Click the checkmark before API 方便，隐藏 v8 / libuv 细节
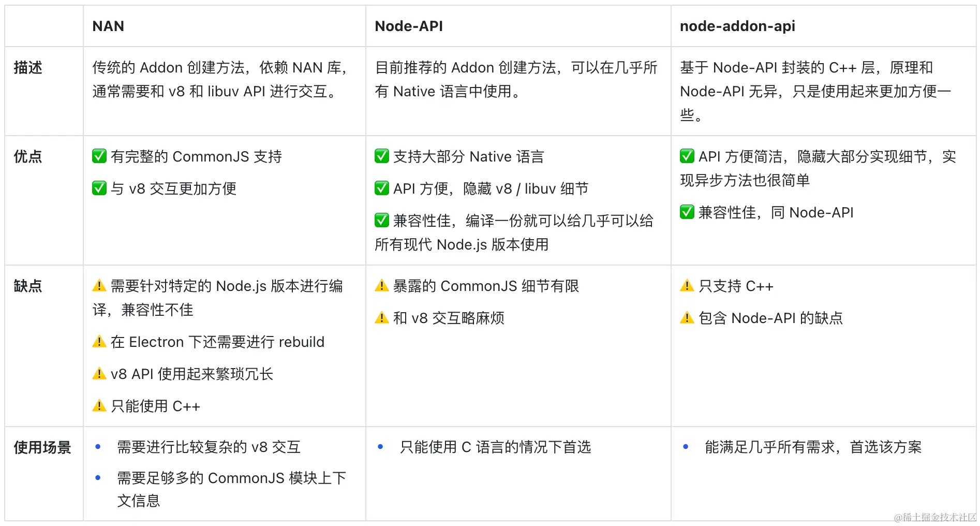Image resolution: width=980 pixels, height=526 pixels. pyautogui.click(x=382, y=188)
